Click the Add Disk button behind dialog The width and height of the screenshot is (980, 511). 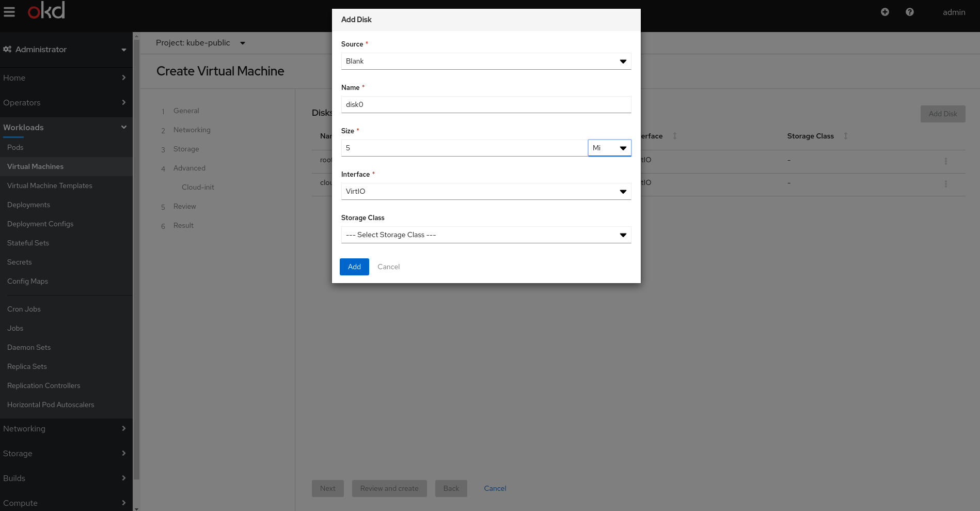point(942,114)
